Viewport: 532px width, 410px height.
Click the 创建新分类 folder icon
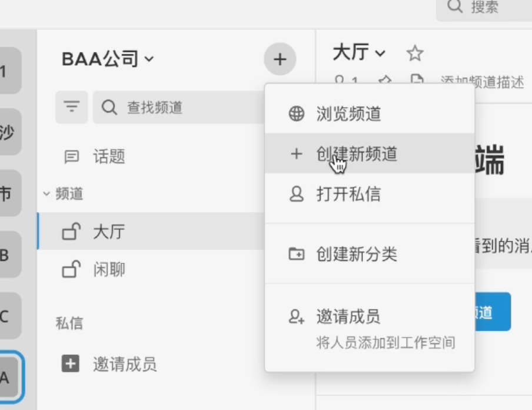(x=297, y=254)
